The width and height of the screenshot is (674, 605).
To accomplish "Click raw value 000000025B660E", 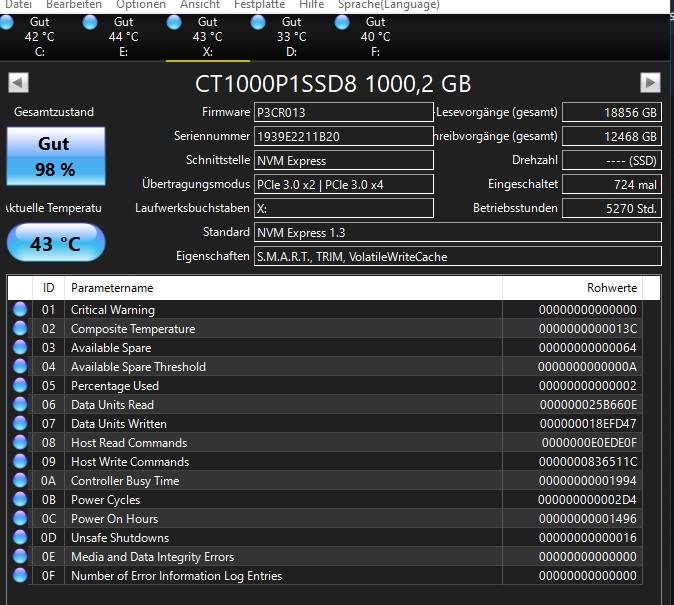I will point(588,405).
